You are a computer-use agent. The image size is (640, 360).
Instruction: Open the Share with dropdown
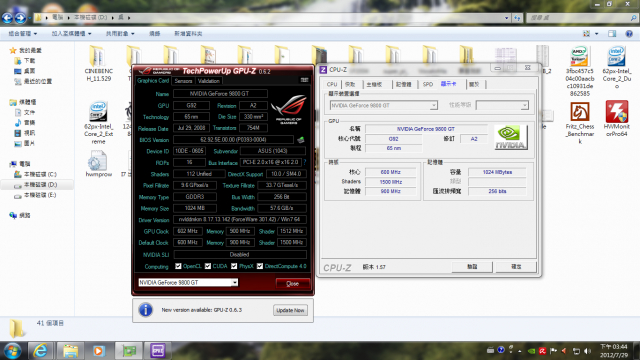pos(120,33)
